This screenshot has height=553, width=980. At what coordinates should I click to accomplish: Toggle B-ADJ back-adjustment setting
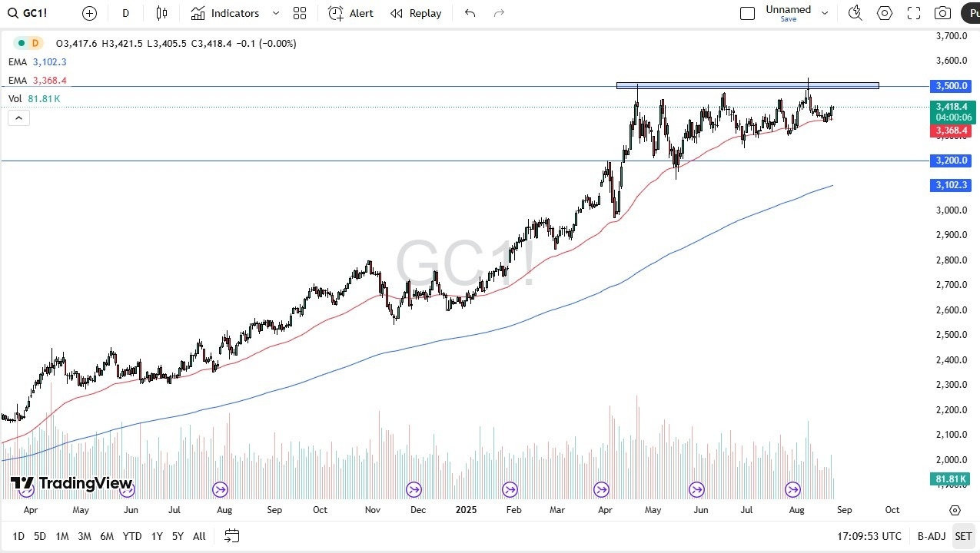(x=932, y=536)
